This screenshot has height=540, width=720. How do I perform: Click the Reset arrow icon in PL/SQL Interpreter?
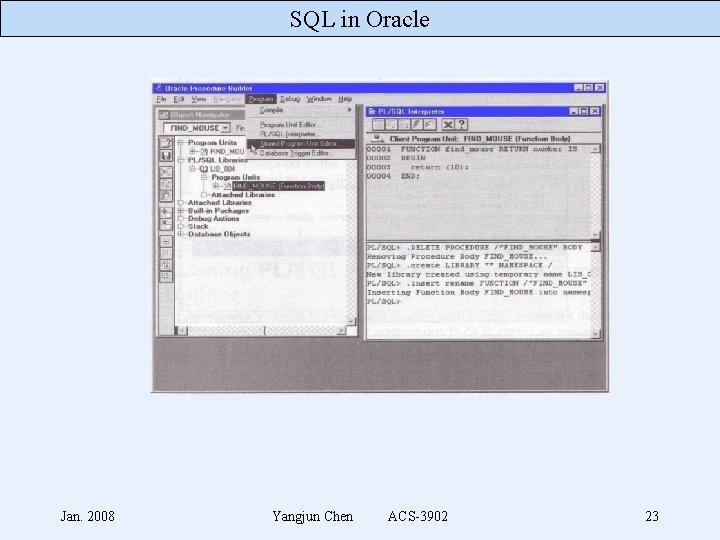click(430, 124)
